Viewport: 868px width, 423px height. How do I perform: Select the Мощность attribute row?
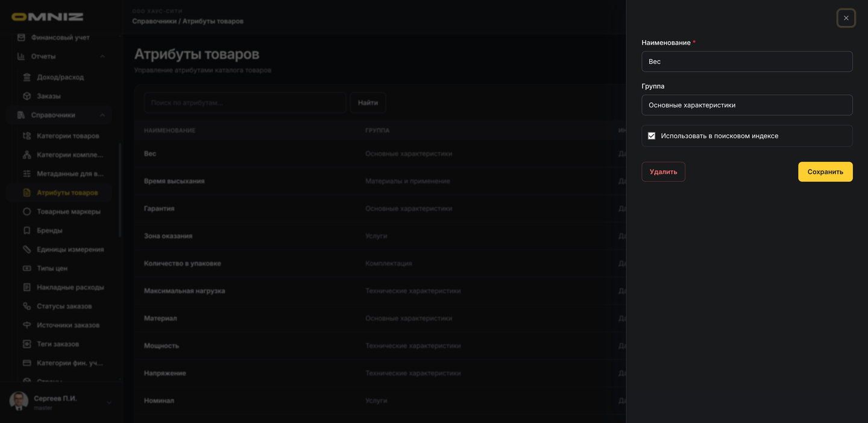tap(380, 346)
